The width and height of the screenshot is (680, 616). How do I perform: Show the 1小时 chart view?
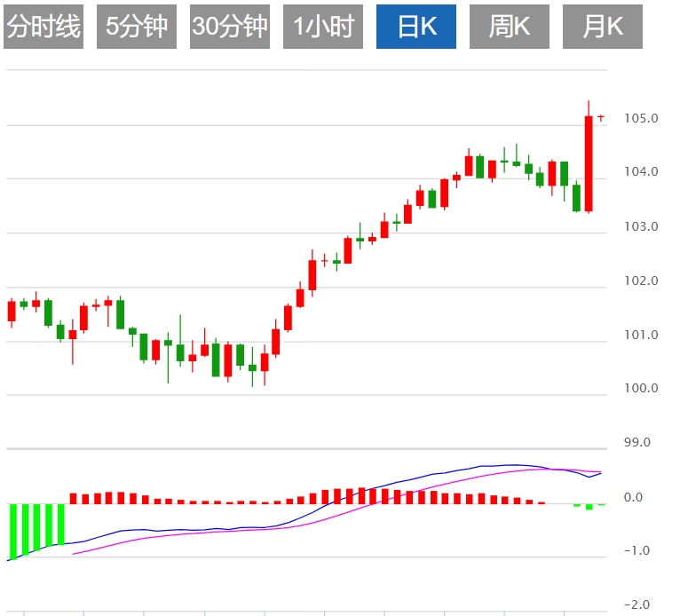pyautogui.click(x=323, y=27)
